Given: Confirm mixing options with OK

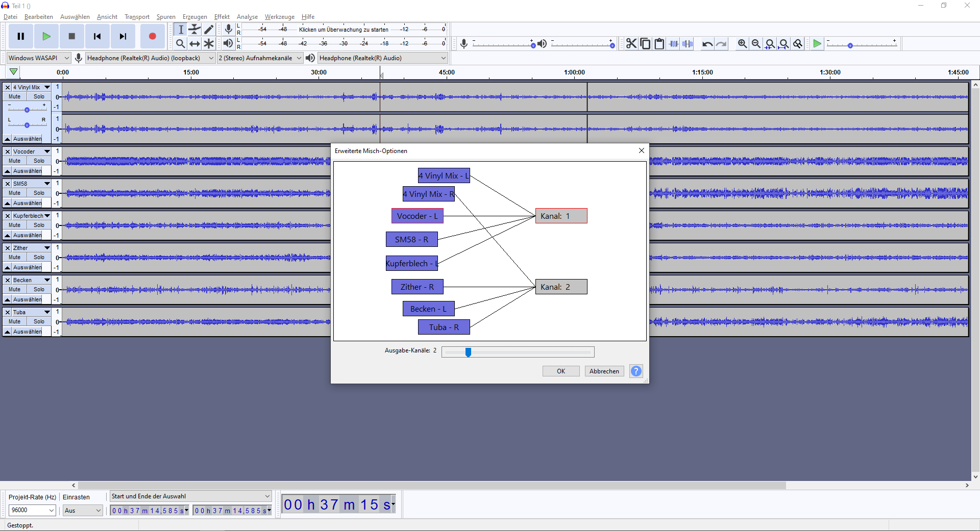Looking at the screenshot, I should [x=560, y=371].
